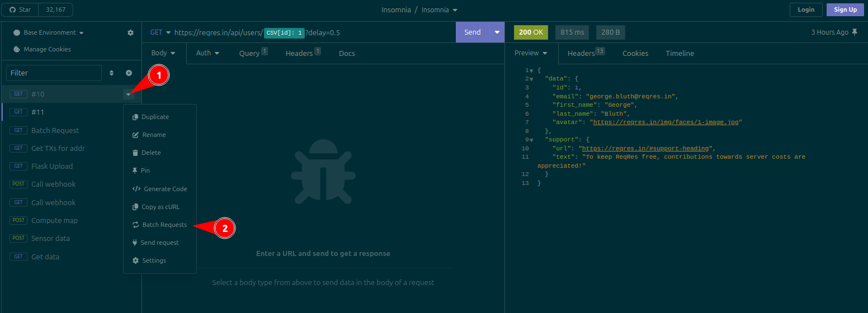Screen dimensions: 868x313
Task: Click the Login button
Action: click(806, 10)
